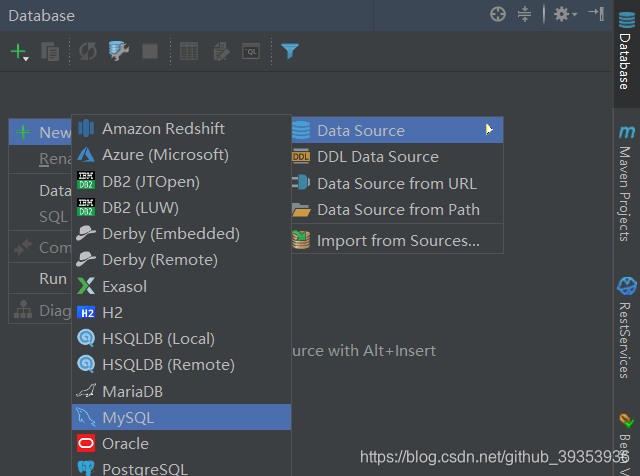Click the Synchronize refresh icon
The height and width of the screenshot is (476, 640).
click(88, 52)
